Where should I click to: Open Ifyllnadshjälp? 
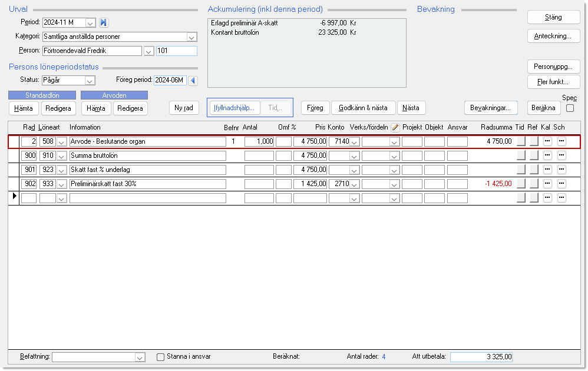click(x=234, y=108)
